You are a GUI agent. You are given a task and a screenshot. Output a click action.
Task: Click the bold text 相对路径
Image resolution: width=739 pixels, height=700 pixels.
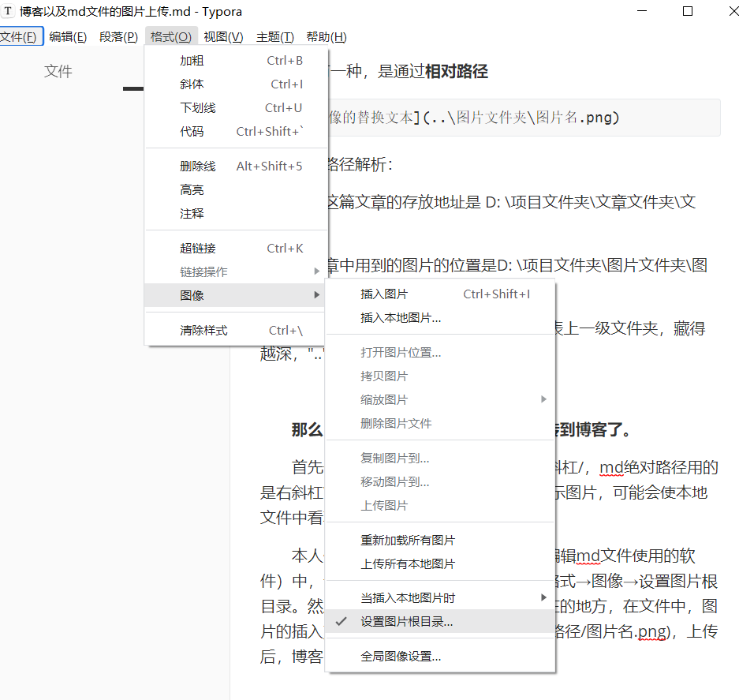click(456, 71)
